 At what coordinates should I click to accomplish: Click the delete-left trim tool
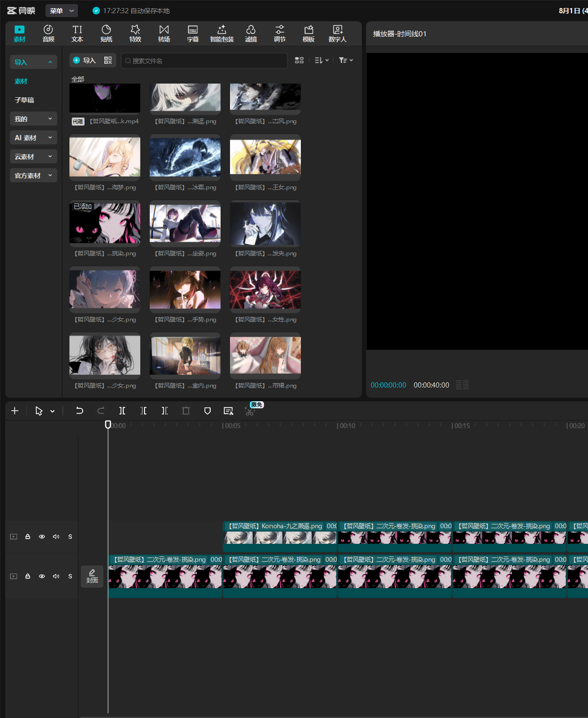[x=144, y=411]
